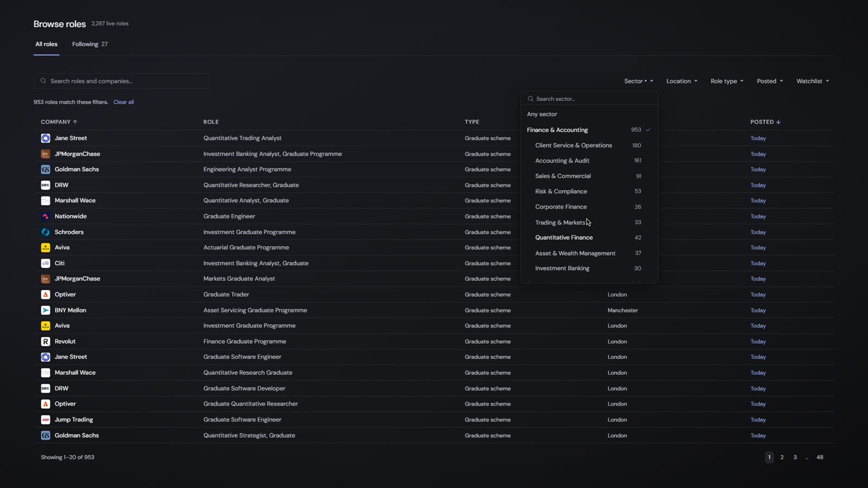Open the Optiver Graduate Trader role
This screenshot has height=488, width=868.
pyautogui.click(x=226, y=294)
